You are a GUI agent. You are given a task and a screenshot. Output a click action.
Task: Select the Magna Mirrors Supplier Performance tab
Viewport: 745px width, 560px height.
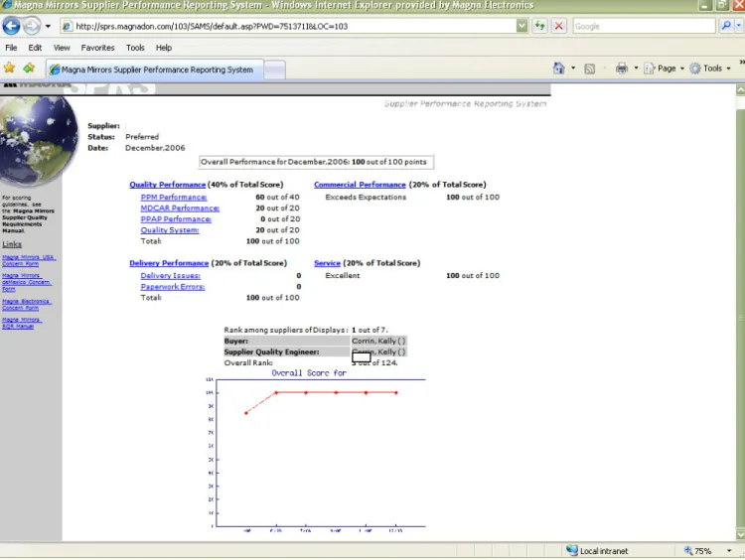coord(154,70)
